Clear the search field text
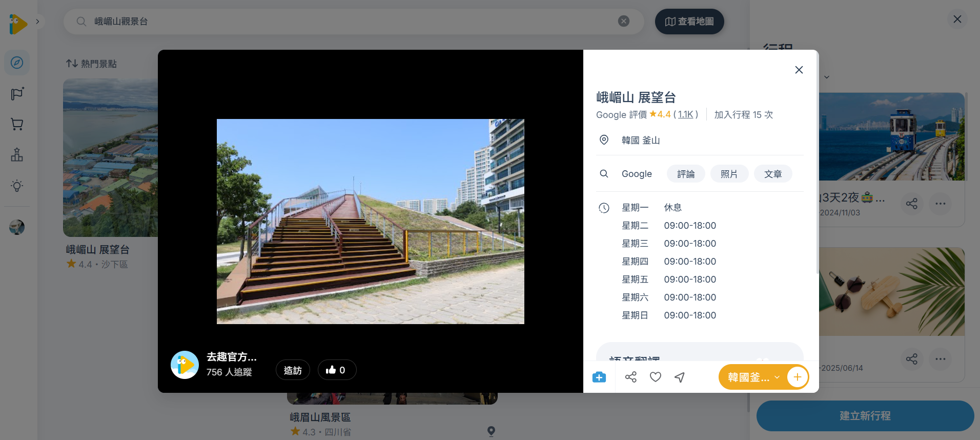The width and height of the screenshot is (980, 440). tap(624, 21)
